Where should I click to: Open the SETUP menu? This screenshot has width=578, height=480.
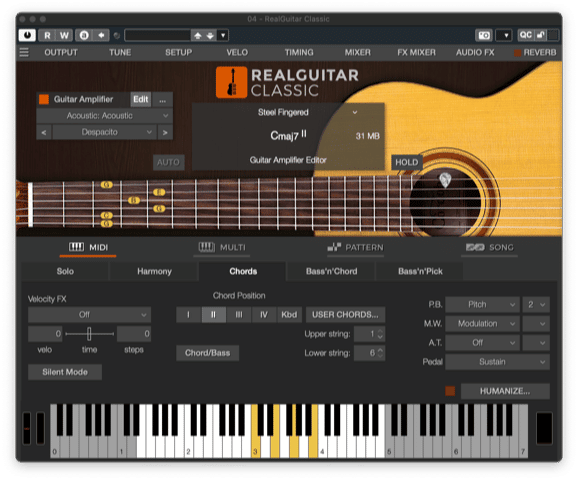coord(178,52)
